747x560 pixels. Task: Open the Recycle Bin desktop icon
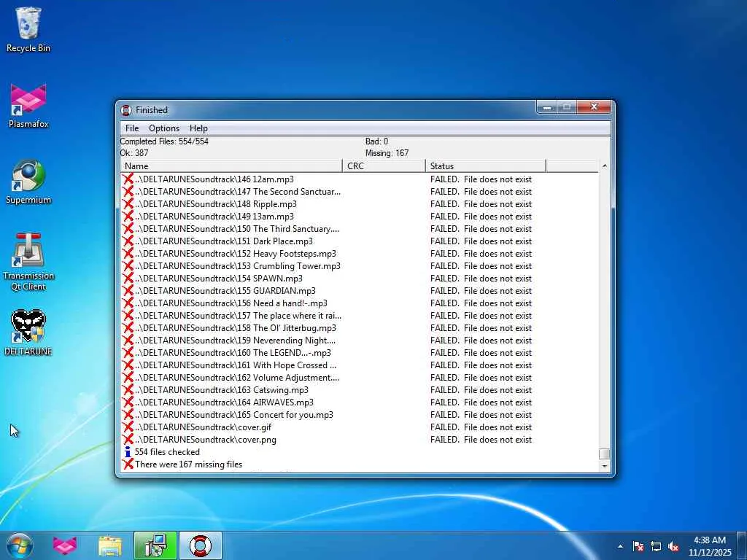28,29
